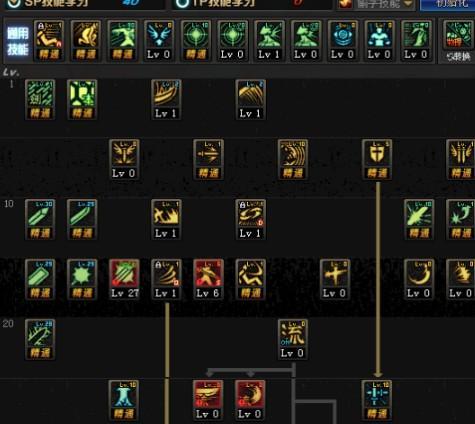Select the locked crouching figure common skill
The image size is (475, 424).
49,41
